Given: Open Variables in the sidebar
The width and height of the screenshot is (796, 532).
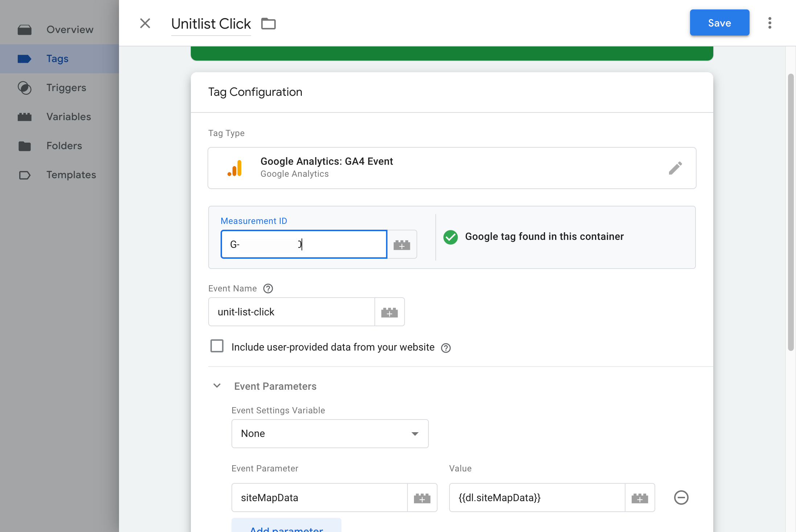Looking at the screenshot, I should 60,117.
